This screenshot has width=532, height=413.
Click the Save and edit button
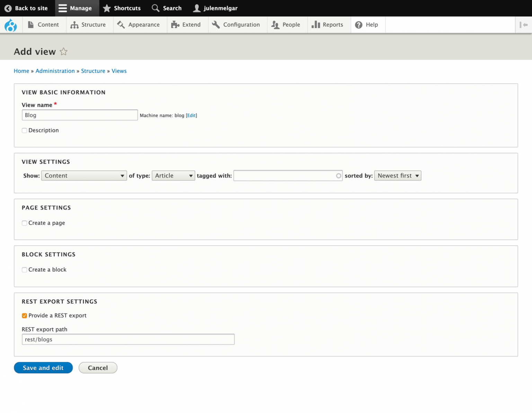43,368
